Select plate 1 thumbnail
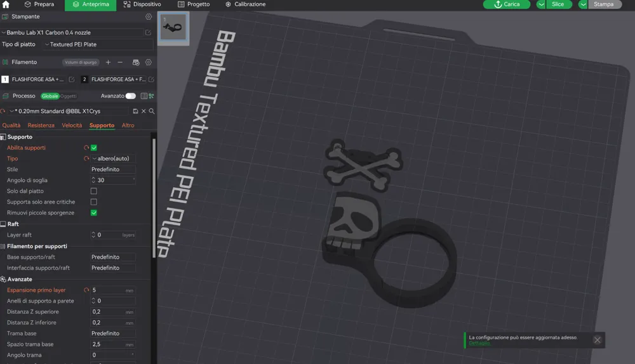The height and width of the screenshot is (364, 635). coord(173,27)
